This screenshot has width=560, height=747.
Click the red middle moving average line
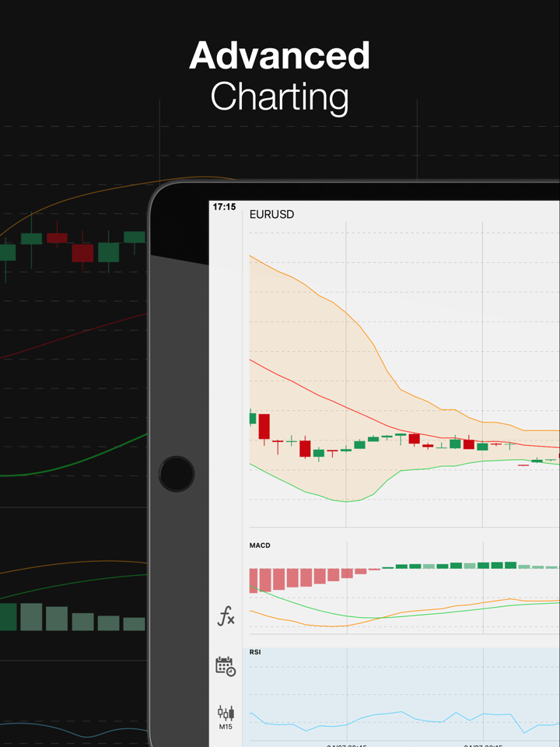pos(327,399)
